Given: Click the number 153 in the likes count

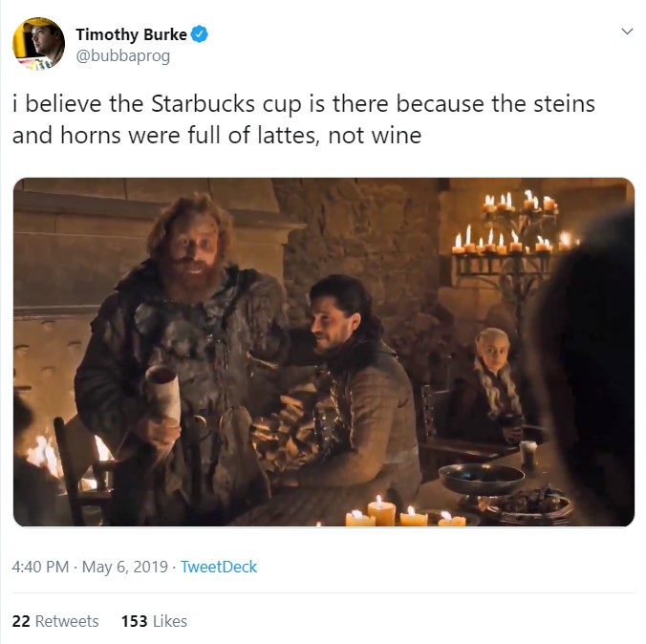Looking at the screenshot, I should tap(135, 621).
